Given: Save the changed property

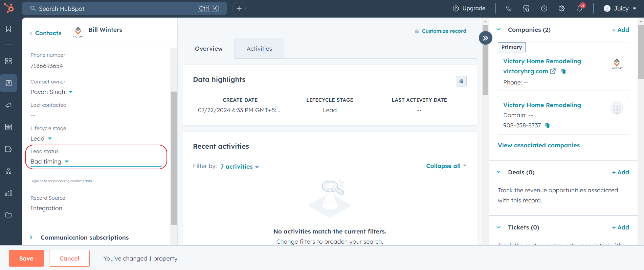Looking at the screenshot, I should coord(26,258).
